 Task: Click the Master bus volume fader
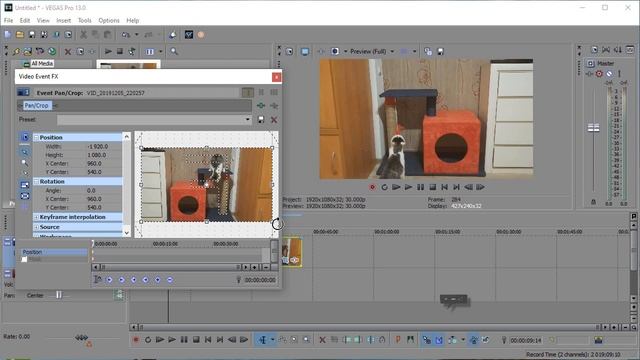pos(593,128)
